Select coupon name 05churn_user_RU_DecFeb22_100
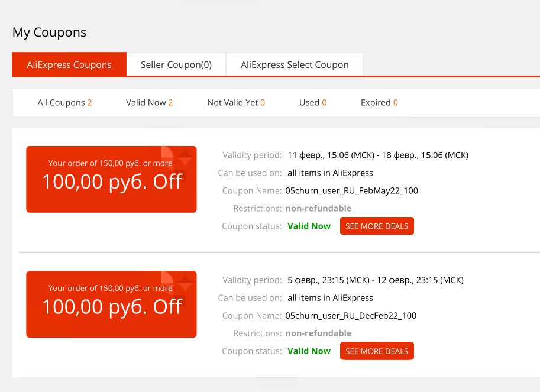The height and width of the screenshot is (392, 540). tap(351, 316)
